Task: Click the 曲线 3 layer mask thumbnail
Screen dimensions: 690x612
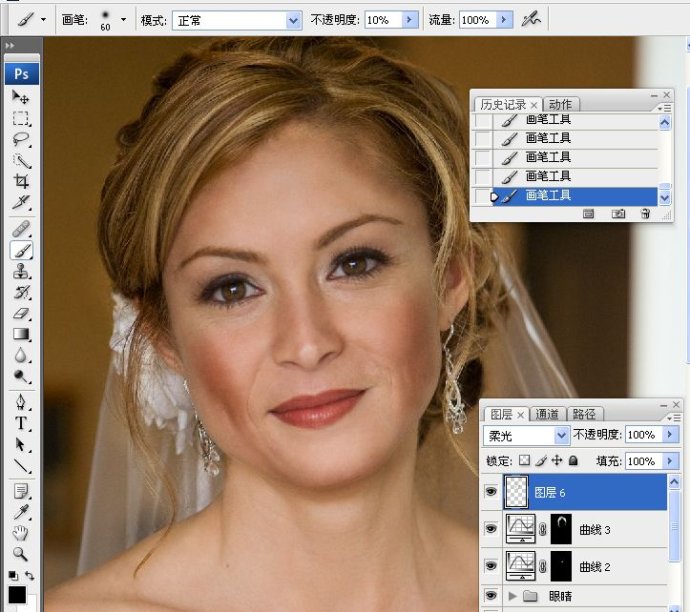Action: pyautogui.click(x=561, y=528)
